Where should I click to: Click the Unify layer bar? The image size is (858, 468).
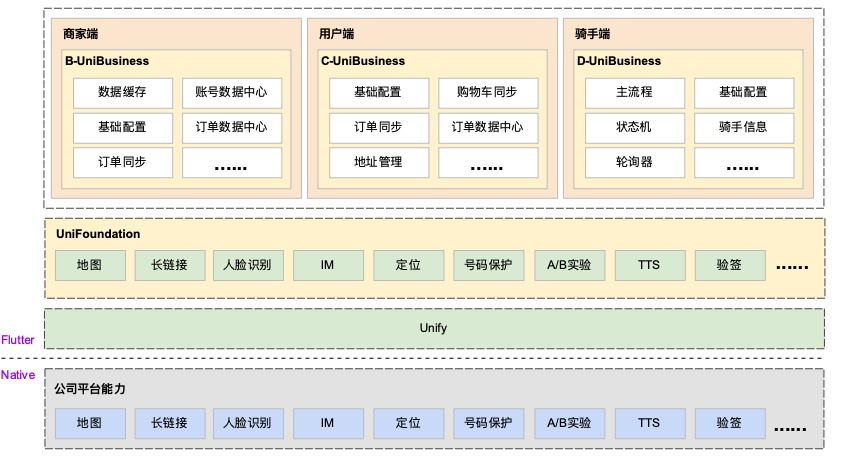pos(434,328)
